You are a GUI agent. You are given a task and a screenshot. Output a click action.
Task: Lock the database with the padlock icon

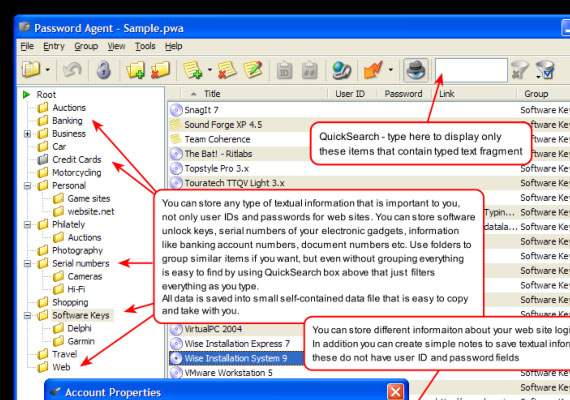point(104,70)
